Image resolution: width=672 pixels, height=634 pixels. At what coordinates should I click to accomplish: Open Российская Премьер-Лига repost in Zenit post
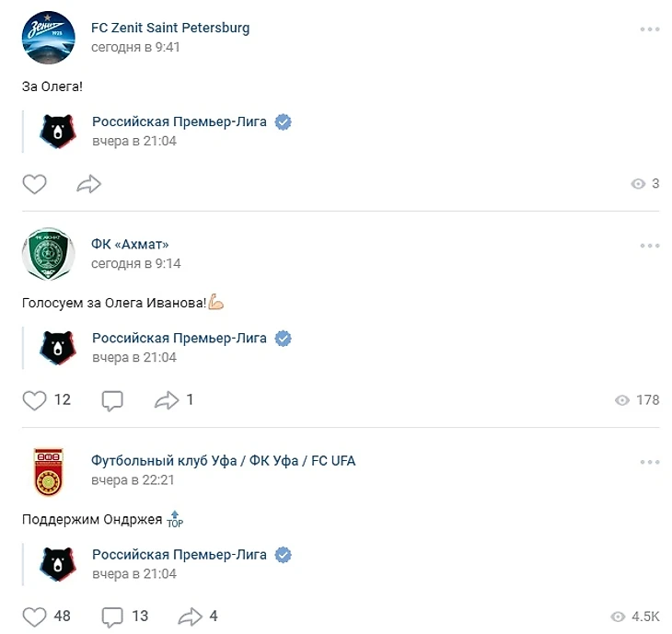coord(180,121)
